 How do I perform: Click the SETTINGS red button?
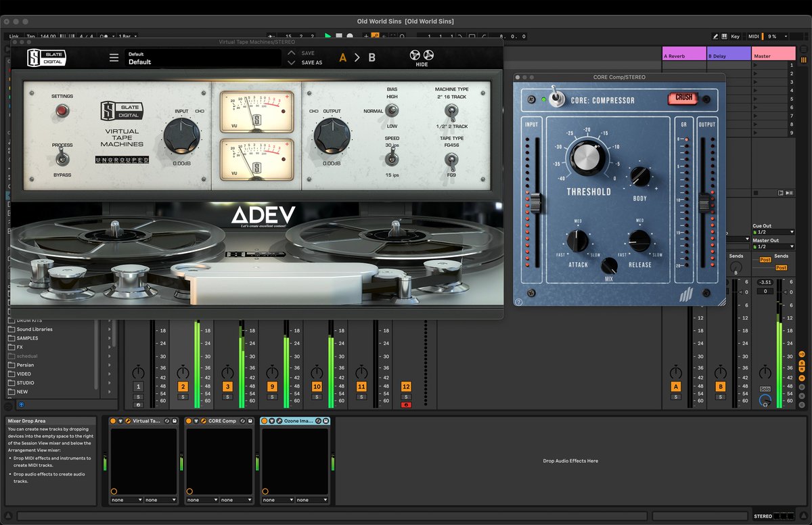pos(62,110)
